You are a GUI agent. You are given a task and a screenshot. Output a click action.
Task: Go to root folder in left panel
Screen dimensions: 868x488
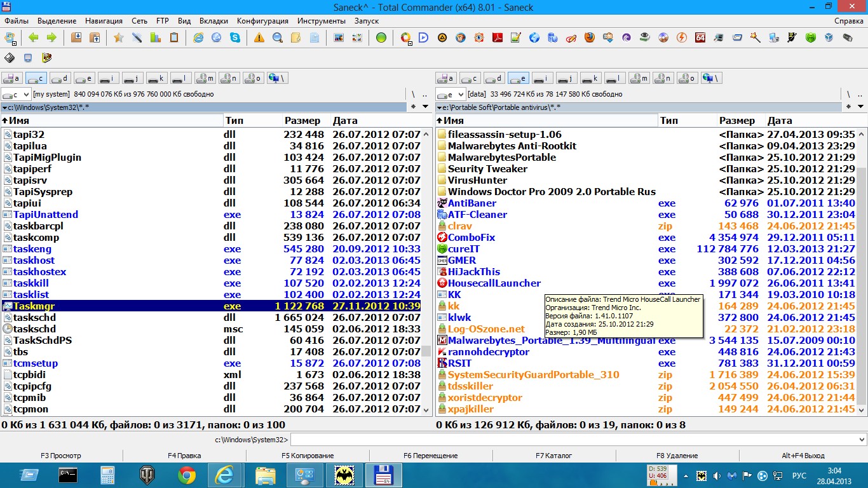414,94
